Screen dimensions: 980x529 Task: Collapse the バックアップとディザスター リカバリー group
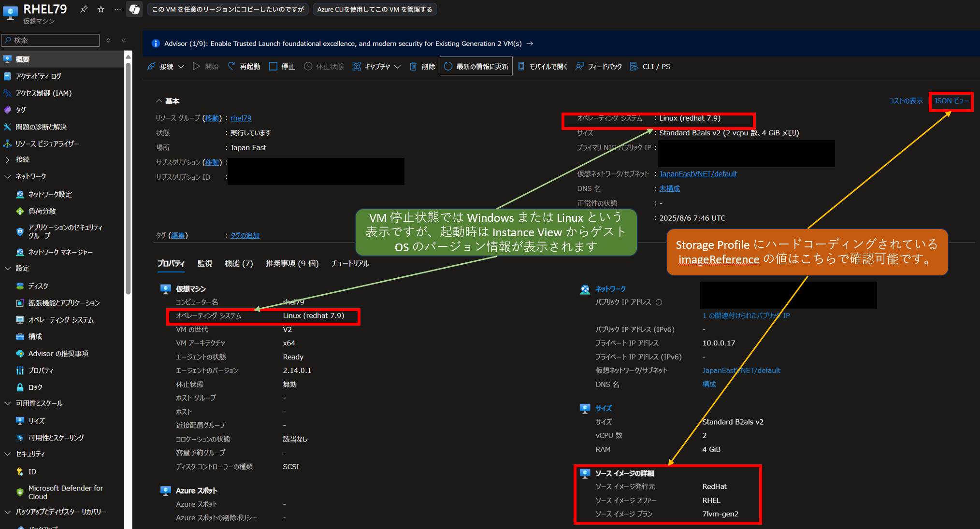coord(7,512)
